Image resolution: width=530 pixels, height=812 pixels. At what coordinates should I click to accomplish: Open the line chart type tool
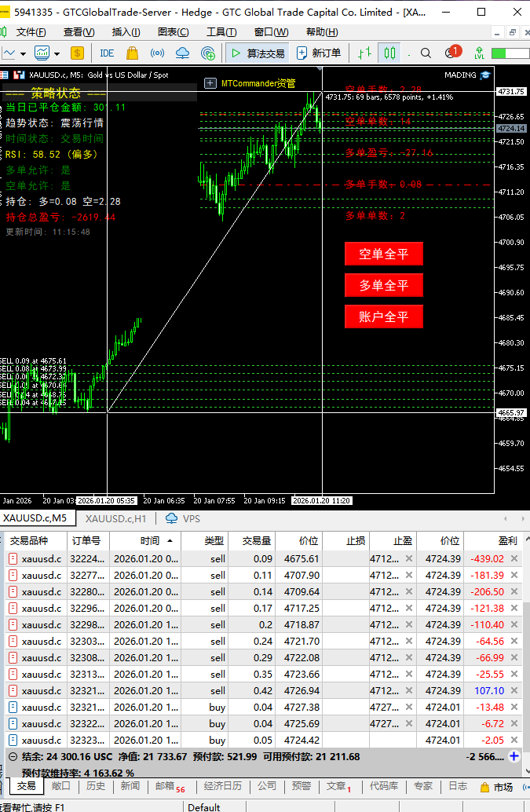[9, 53]
